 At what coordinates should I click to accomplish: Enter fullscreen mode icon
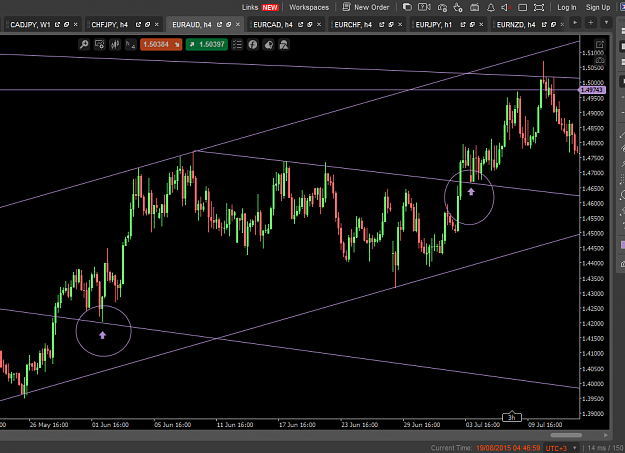pos(539,7)
